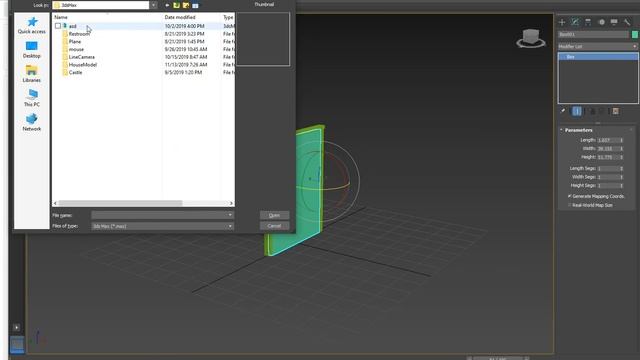This screenshot has width=640, height=360.
Task: Click Remove Modifier trash icon
Action: [603, 111]
